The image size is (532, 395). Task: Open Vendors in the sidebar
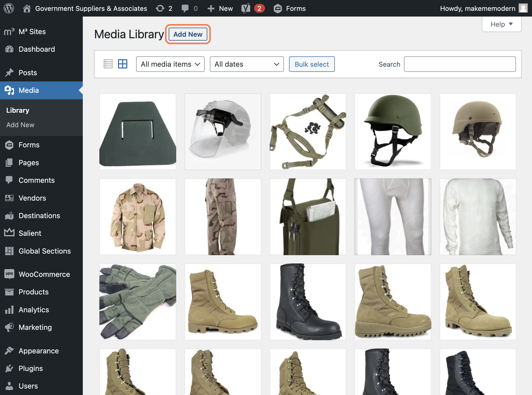tap(41, 198)
